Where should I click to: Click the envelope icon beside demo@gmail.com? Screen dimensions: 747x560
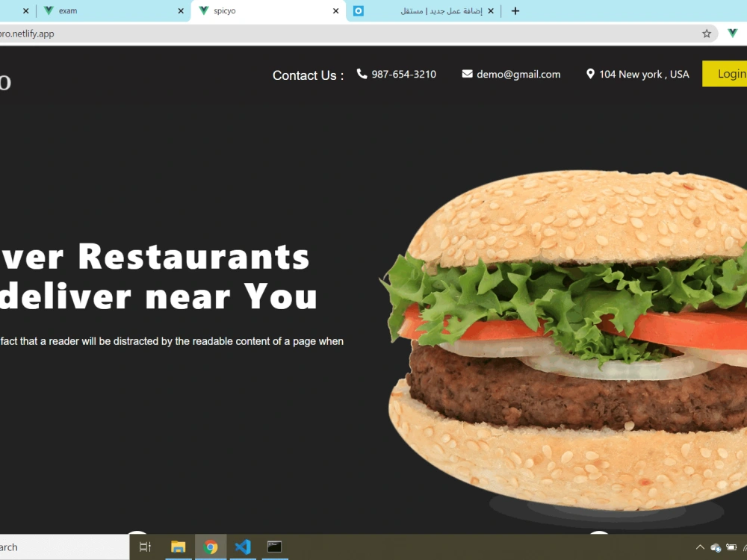point(468,74)
